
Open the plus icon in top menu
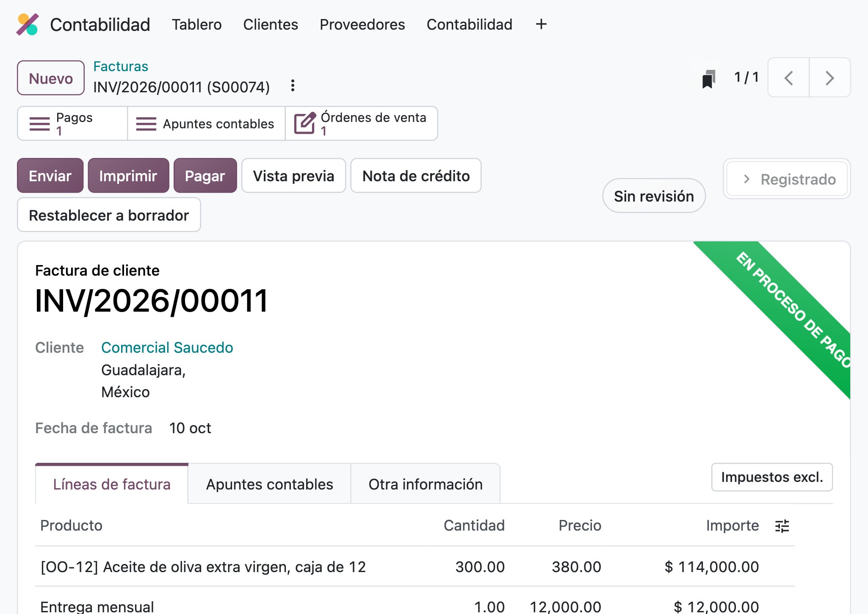(541, 24)
